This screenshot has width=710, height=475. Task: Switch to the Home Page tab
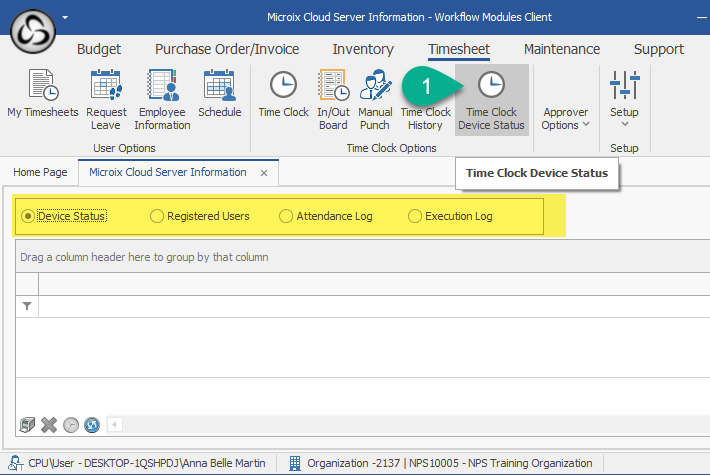point(40,172)
